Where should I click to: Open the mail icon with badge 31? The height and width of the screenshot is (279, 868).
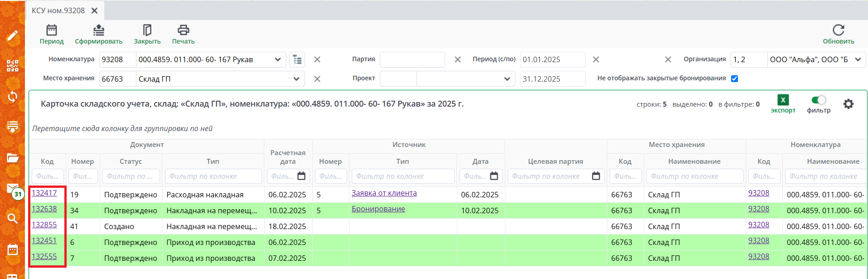pyautogui.click(x=13, y=189)
